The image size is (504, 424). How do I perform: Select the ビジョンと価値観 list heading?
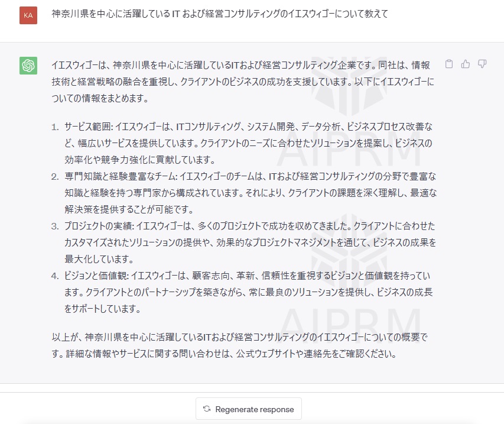[96, 276]
